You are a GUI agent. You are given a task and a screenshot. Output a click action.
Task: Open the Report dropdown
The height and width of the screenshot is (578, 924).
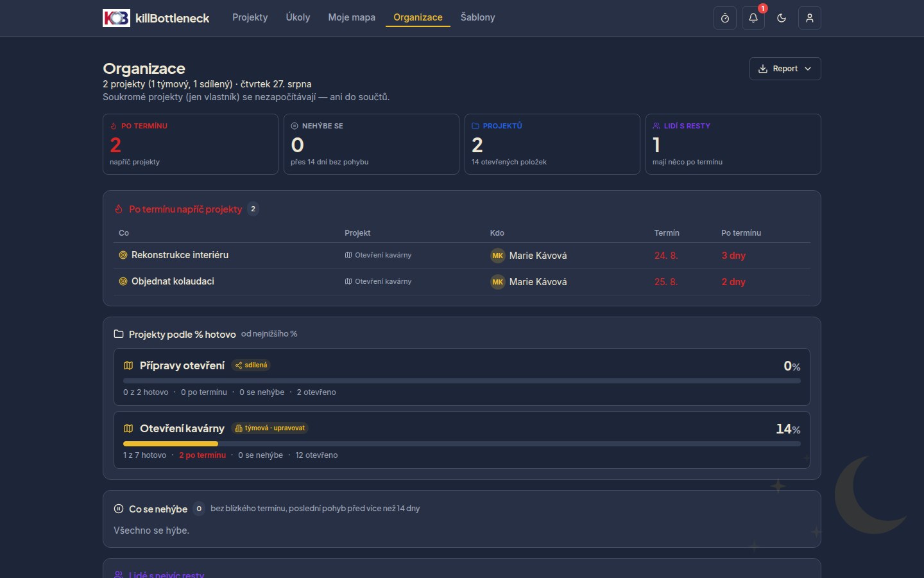point(785,69)
